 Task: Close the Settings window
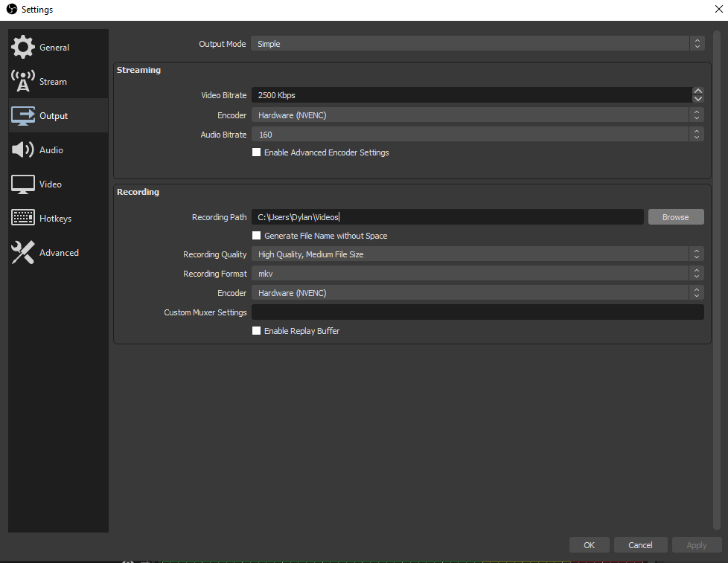click(718, 9)
